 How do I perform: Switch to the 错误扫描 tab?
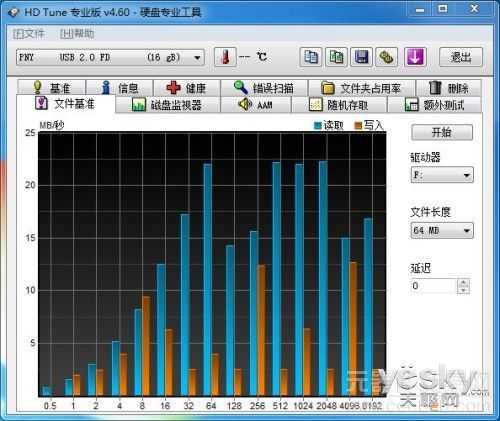[264, 88]
